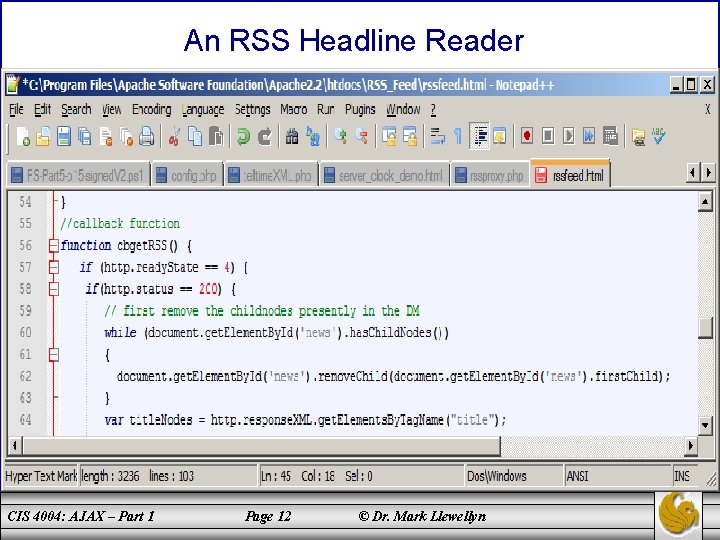Open the Edit menu
Image resolution: width=720 pixels, height=540 pixels.
click(42, 109)
